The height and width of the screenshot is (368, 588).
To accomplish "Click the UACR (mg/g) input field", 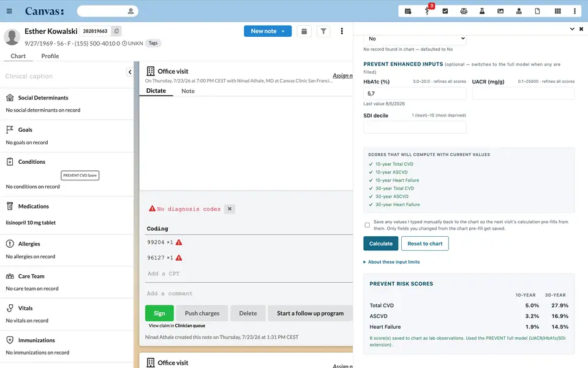I will pyautogui.click(x=523, y=93).
